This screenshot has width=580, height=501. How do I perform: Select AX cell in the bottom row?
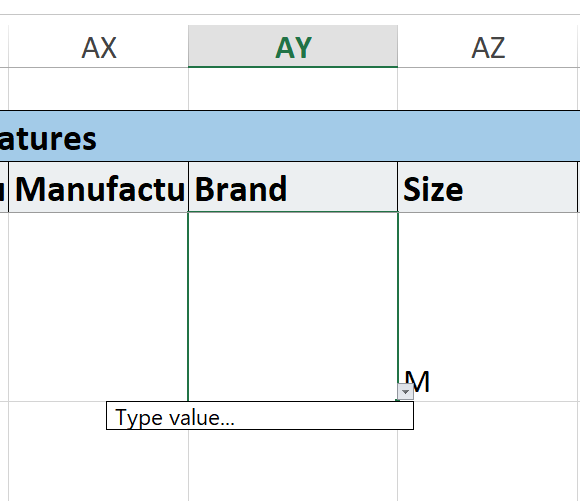click(57, 451)
